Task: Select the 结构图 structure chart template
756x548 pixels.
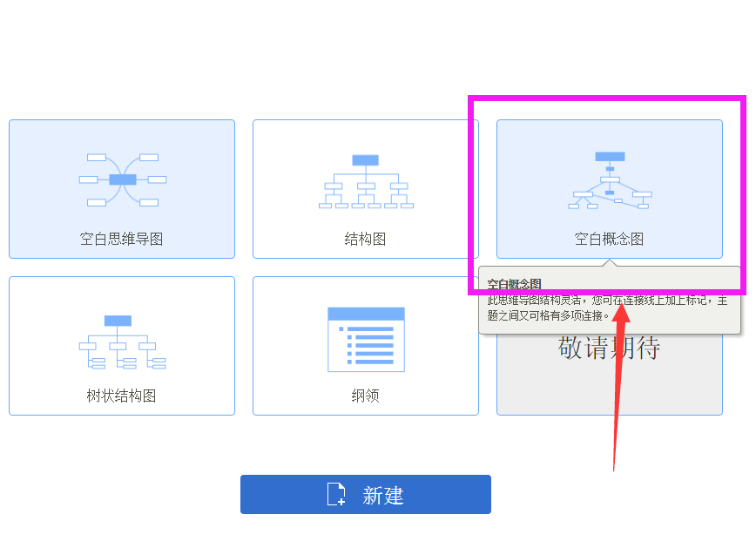Action: [365, 189]
